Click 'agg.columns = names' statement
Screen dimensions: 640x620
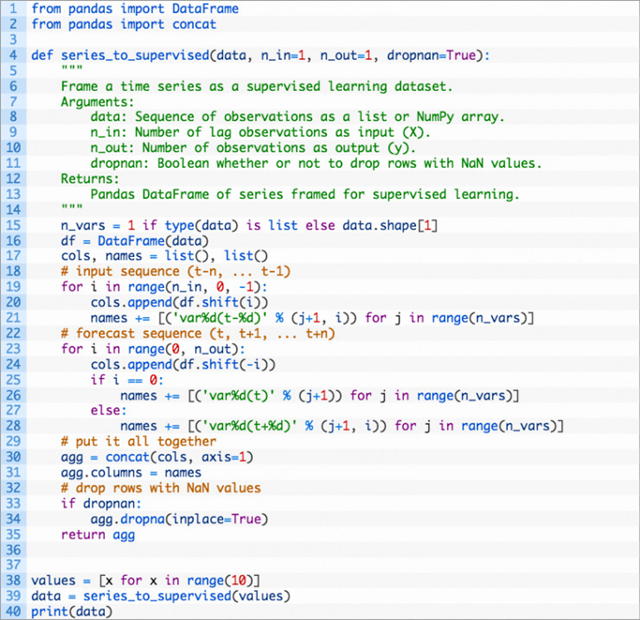pos(131,473)
